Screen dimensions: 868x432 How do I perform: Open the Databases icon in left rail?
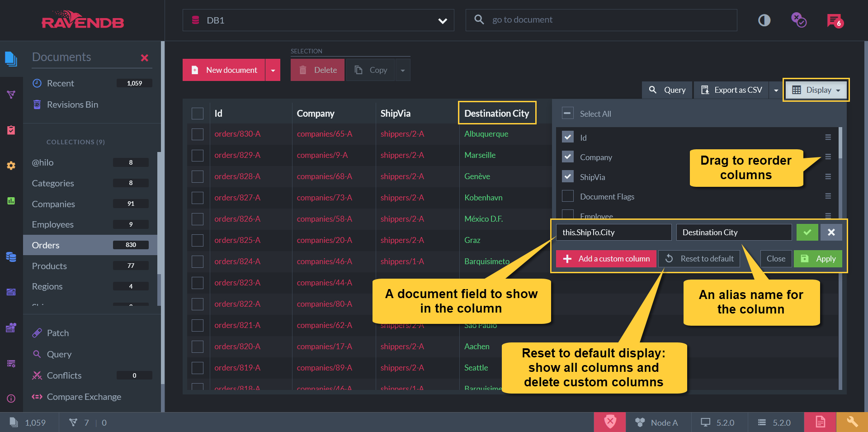pos(11,256)
